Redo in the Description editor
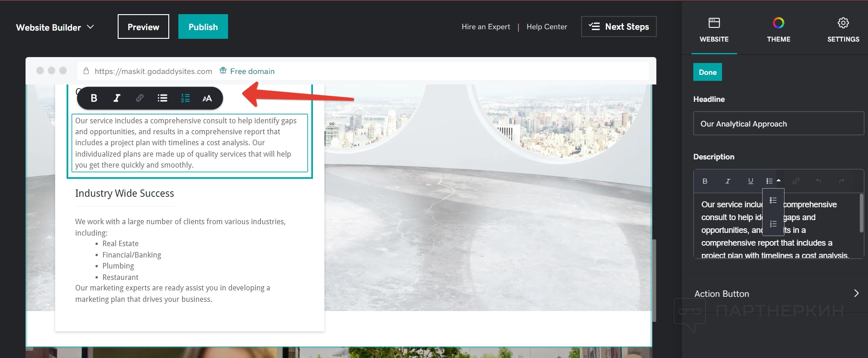Screen dimensions: 868x358 842,181
